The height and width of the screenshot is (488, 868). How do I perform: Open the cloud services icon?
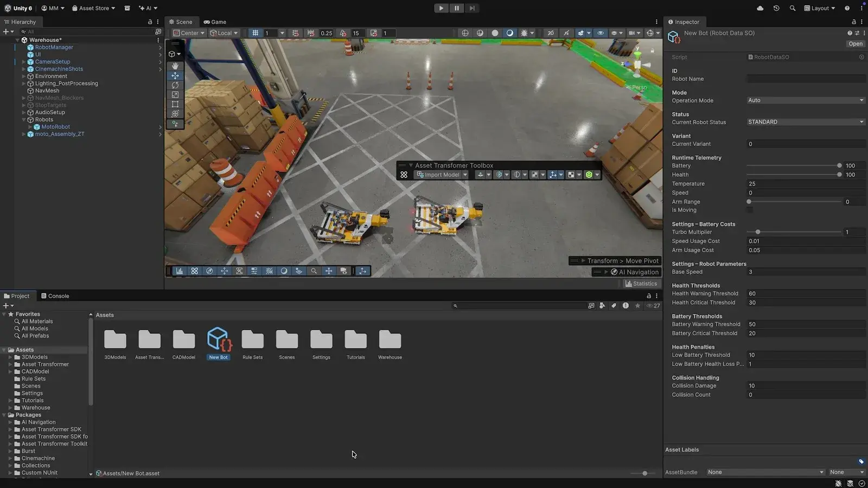click(760, 8)
